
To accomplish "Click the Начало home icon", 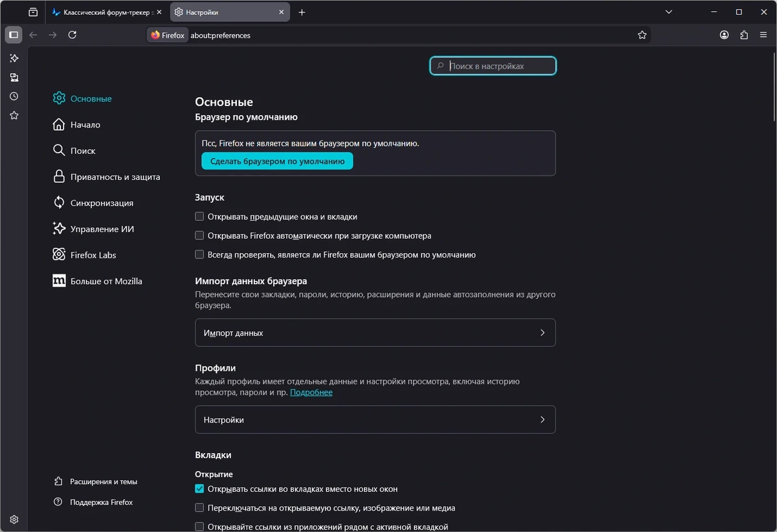I will [x=59, y=124].
